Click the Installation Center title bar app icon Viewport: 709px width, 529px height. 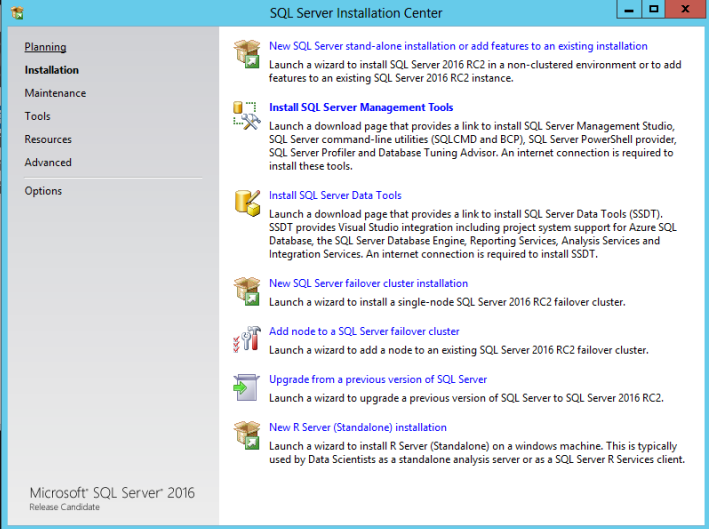pyautogui.click(x=17, y=13)
